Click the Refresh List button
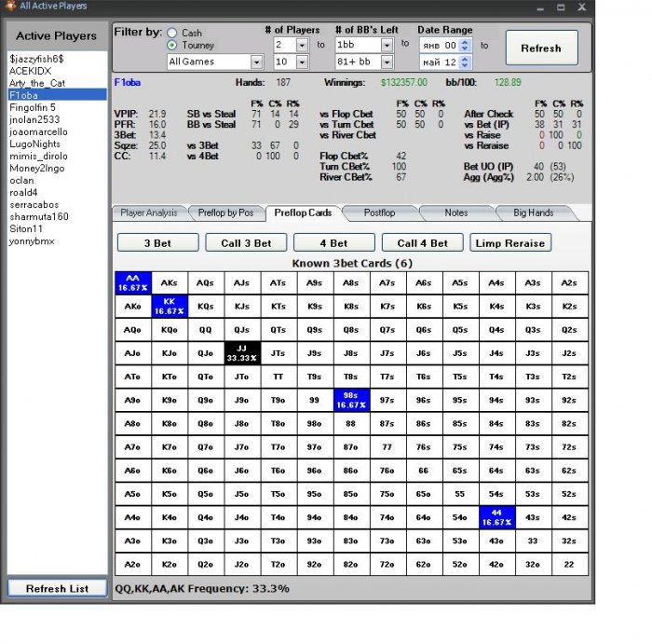 pyautogui.click(x=58, y=588)
